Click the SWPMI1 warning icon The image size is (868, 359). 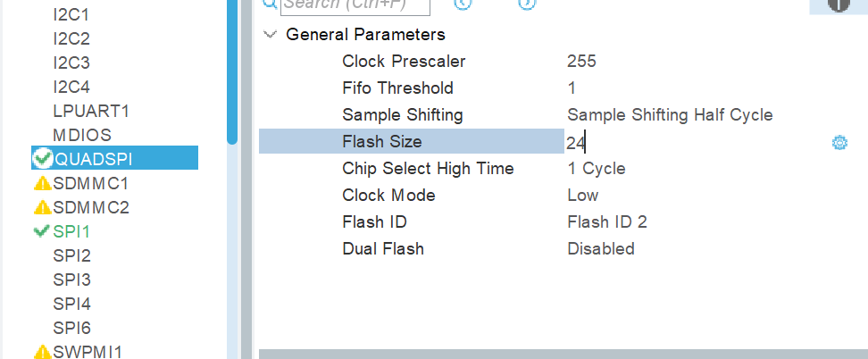(43, 352)
